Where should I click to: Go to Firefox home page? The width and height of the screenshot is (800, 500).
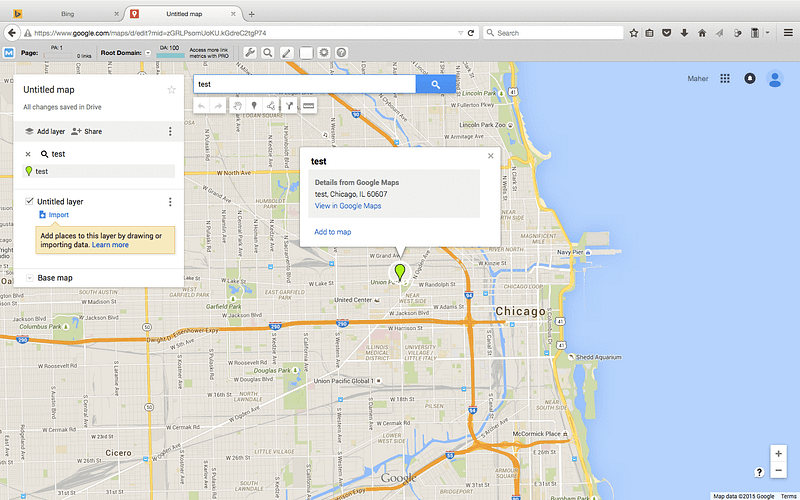pyautogui.click(x=702, y=33)
